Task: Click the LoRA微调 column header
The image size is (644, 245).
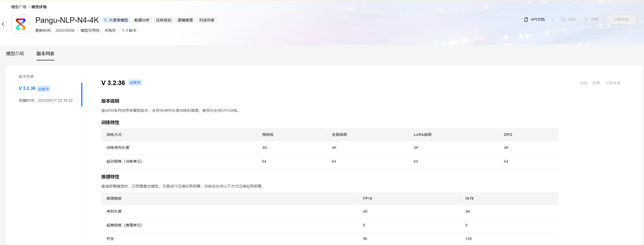Action: coord(423,135)
